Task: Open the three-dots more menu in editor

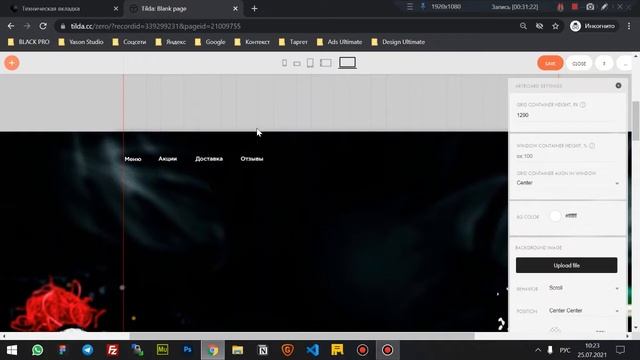Action: pos(624,63)
